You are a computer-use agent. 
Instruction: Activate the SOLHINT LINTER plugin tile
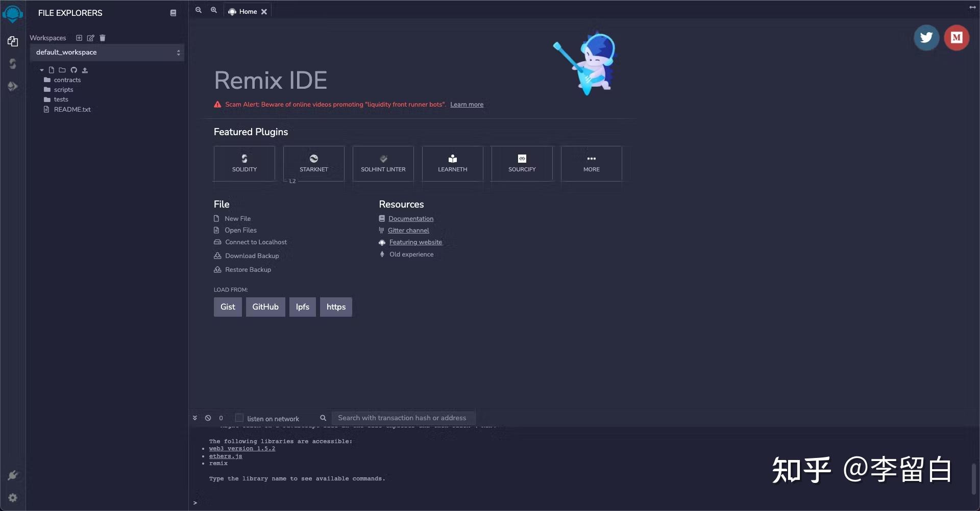[383, 164]
